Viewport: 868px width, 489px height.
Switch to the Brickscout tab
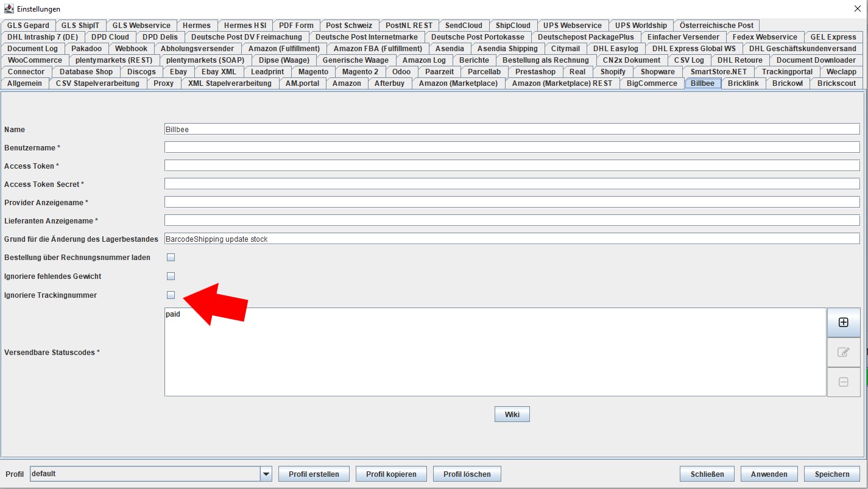[x=836, y=83]
